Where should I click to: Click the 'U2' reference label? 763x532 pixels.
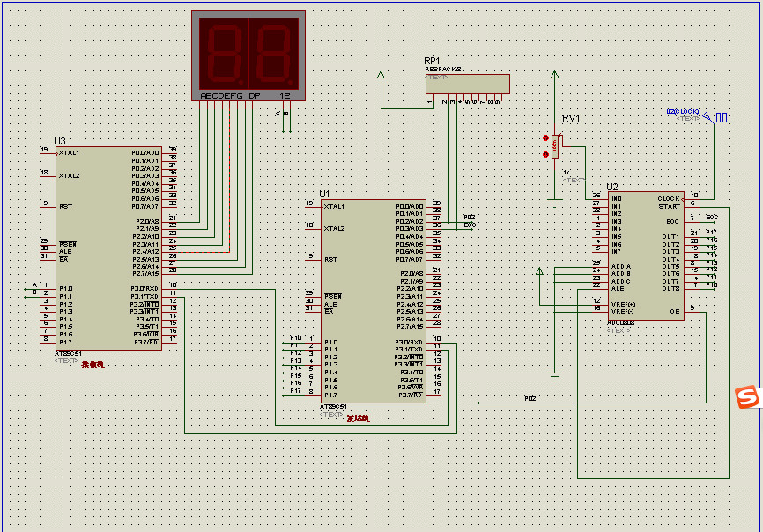click(x=611, y=187)
